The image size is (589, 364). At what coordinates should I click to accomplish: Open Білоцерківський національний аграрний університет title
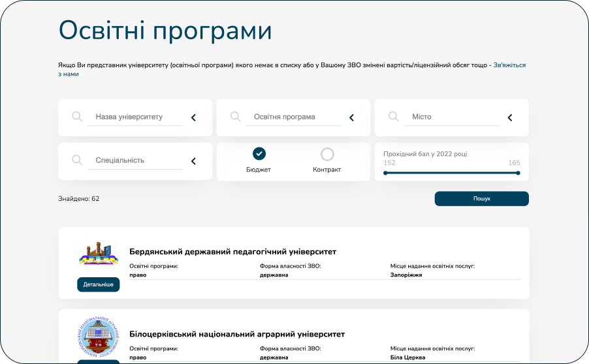coord(236,334)
